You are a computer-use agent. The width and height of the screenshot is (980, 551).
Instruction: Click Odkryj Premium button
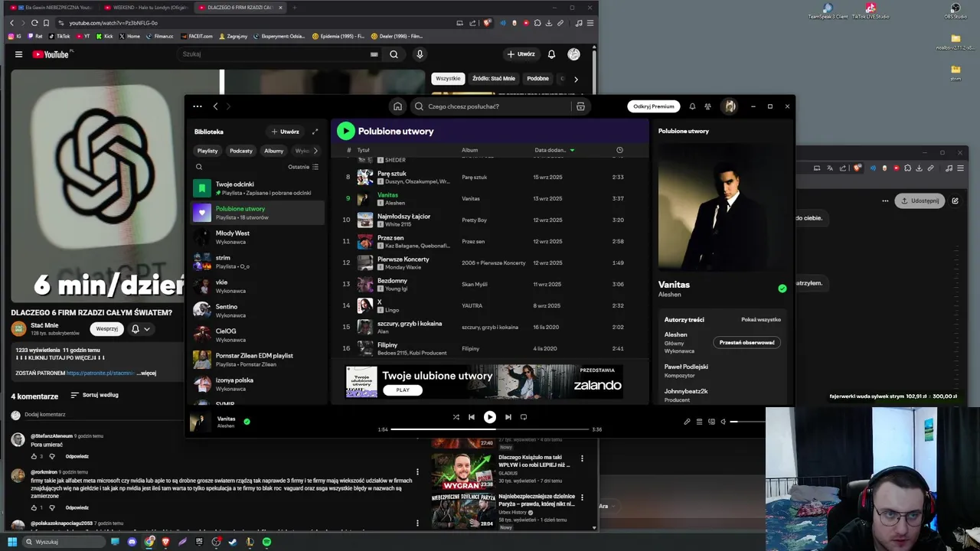tap(654, 106)
